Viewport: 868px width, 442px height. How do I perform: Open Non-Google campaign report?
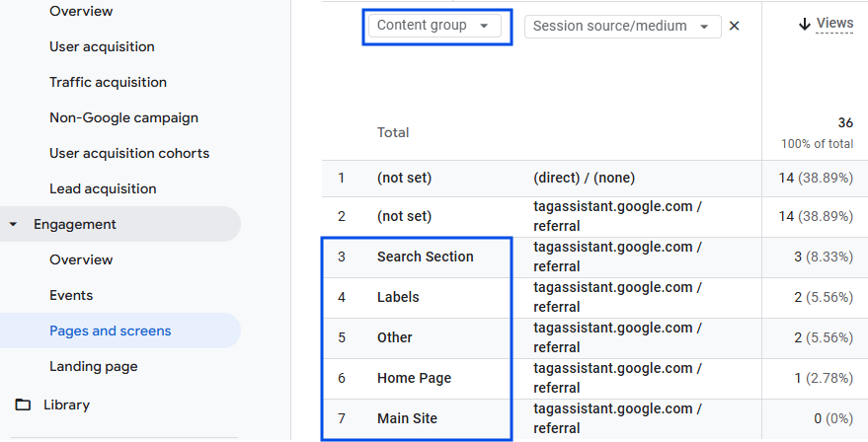(x=123, y=118)
